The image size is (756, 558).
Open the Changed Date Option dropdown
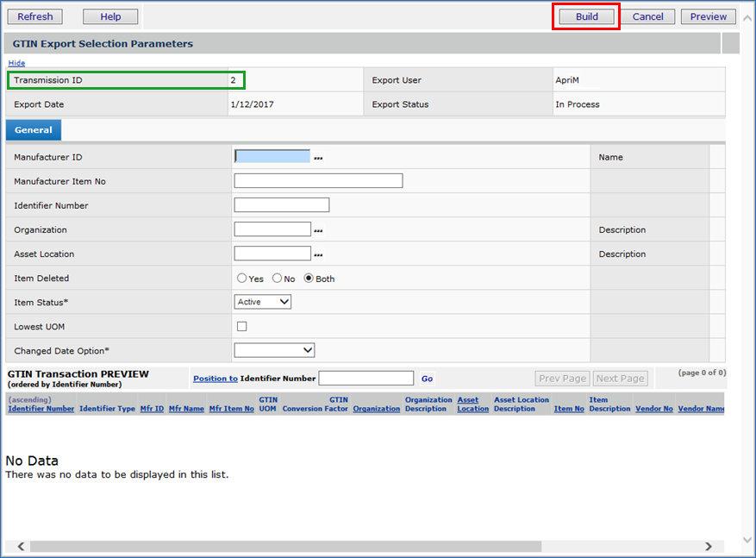tap(274, 350)
